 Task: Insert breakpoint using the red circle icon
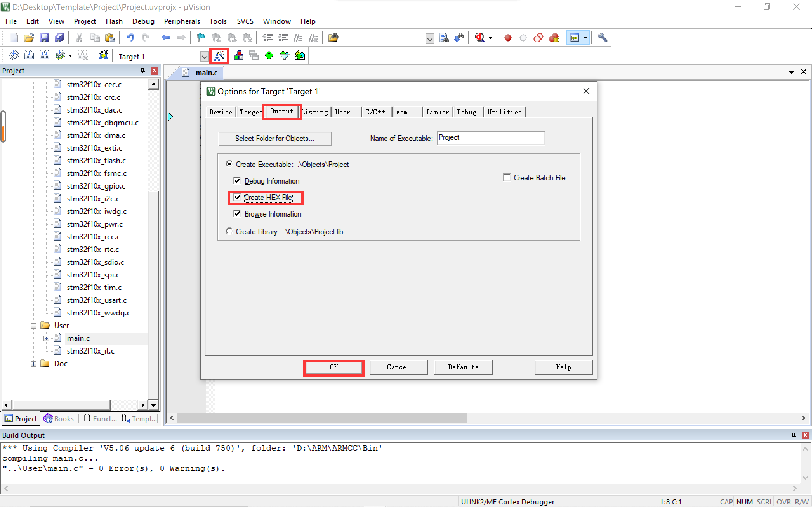coord(508,38)
